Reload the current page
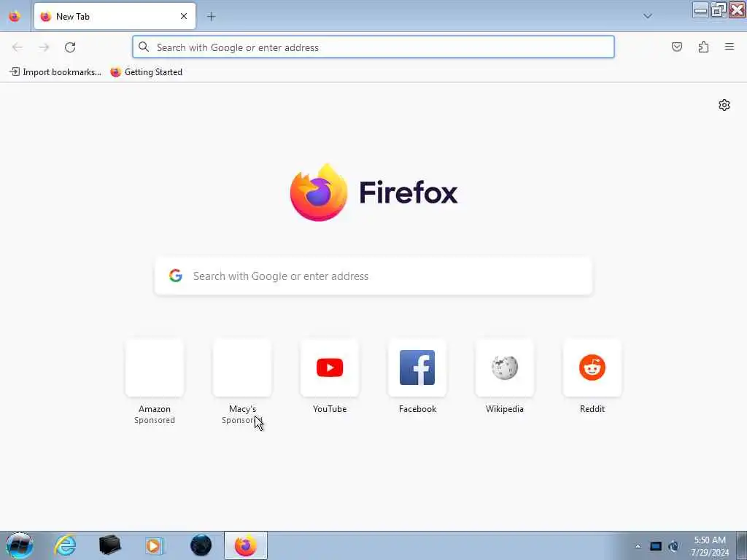 (70, 47)
